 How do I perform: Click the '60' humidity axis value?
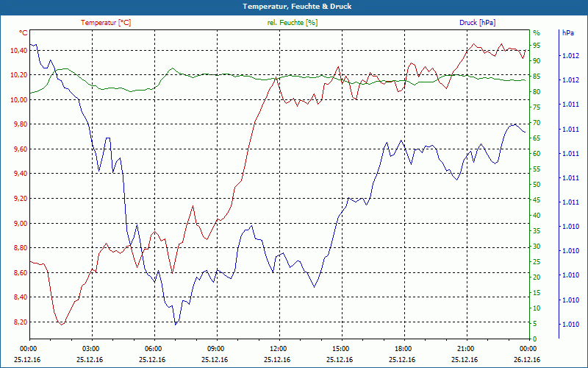[537, 154]
